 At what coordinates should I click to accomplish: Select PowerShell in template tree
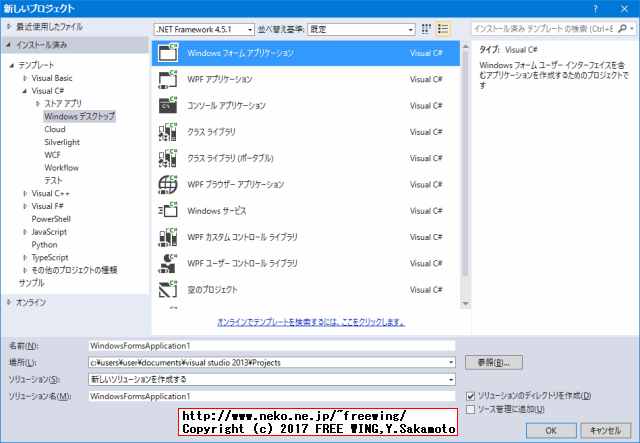click(x=51, y=219)
